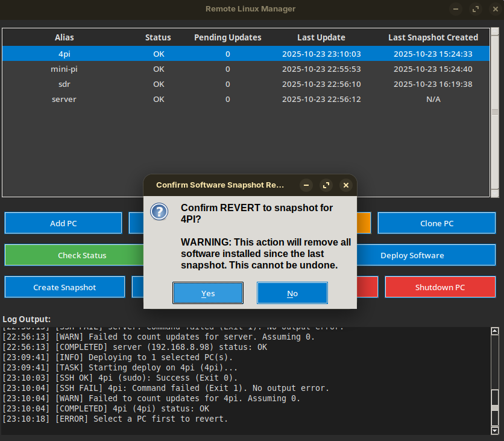Image resolution: width=504 pixels, height=441 pixels.
Task: Click the minimize icon of Remote Linux Manager
Action: 456,9
